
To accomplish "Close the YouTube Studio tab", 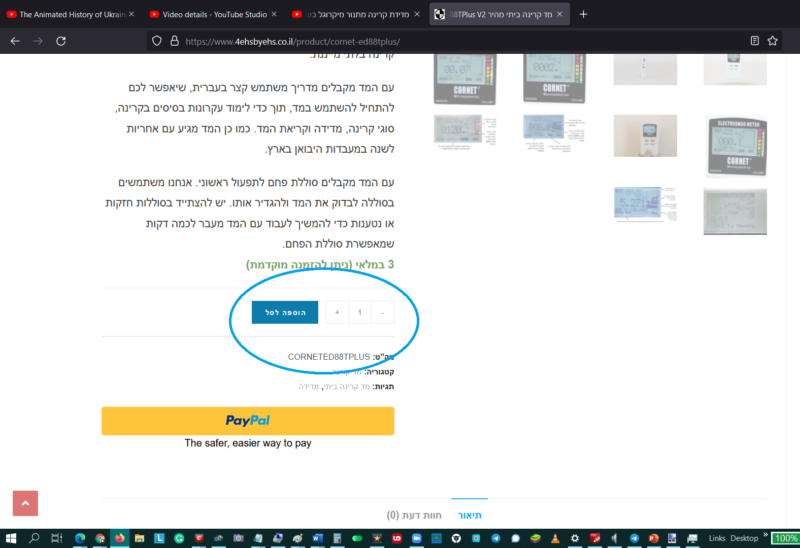I will (274, 14).
